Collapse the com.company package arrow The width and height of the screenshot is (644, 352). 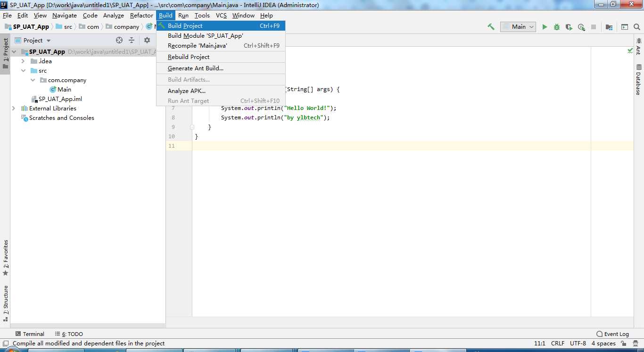(x=33, y=80)
